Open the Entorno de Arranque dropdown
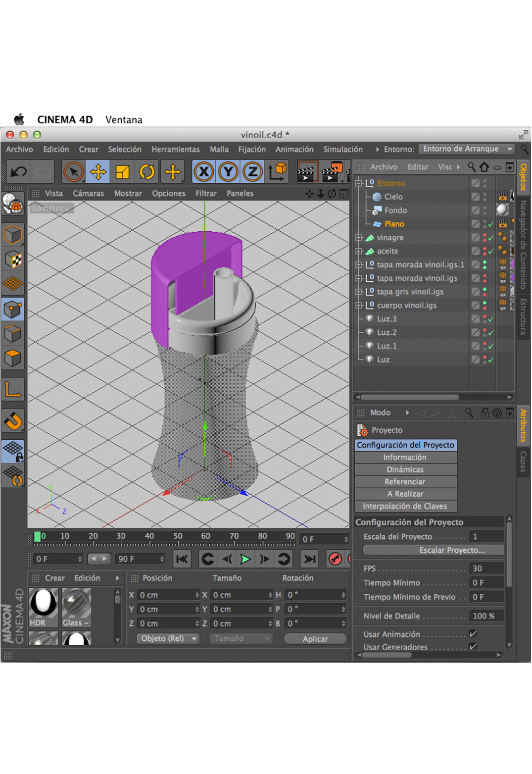 click(467, 149)
